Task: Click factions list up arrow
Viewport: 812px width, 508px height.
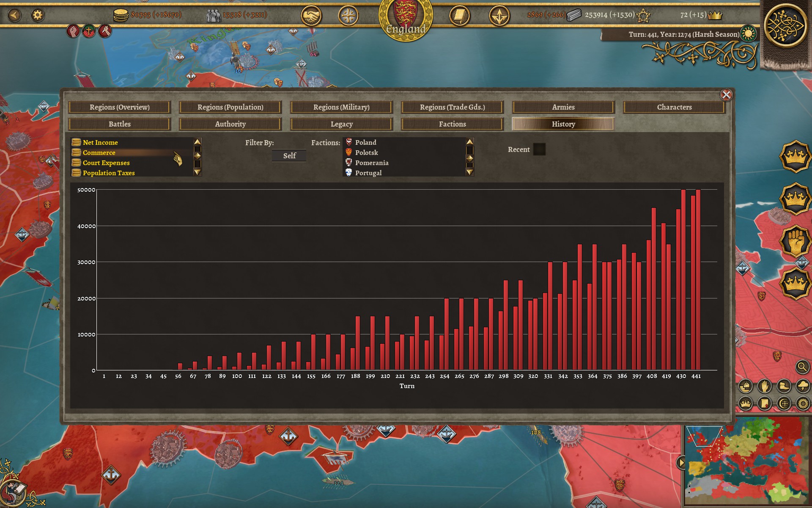Action: click(x=469, y=142)
